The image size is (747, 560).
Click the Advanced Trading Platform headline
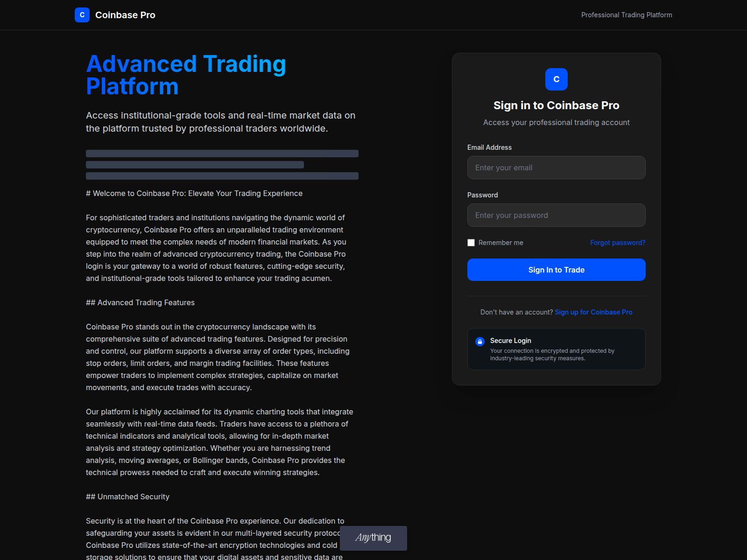(x=186, y=75)
